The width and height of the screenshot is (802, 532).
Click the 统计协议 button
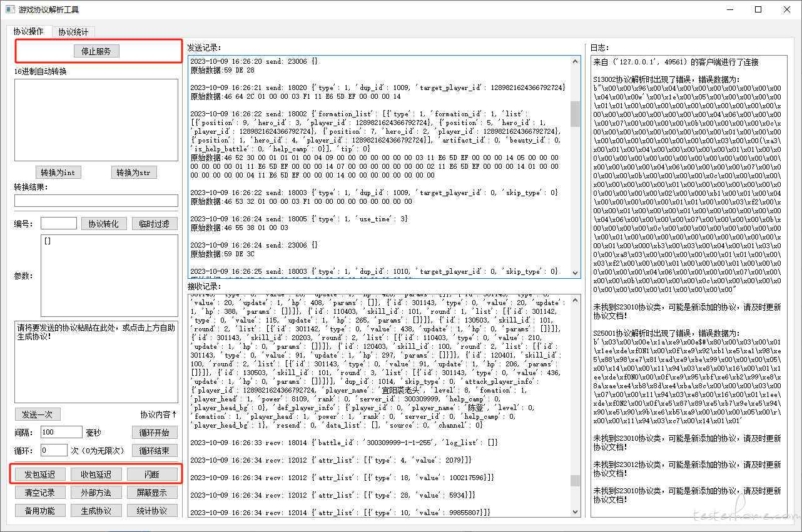tap(152, 511)
